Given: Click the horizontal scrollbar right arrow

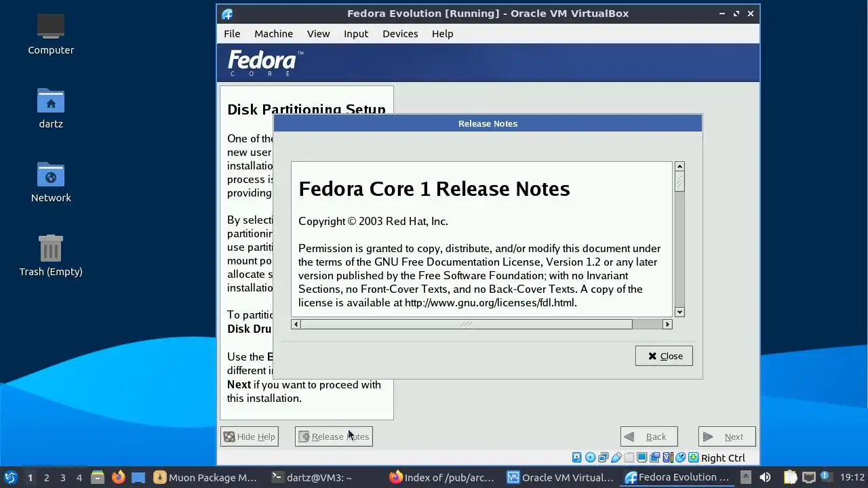Looking at the screenshot, I should click(x=667, y=324).
